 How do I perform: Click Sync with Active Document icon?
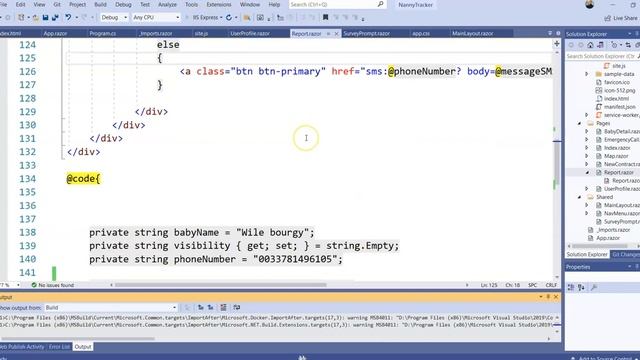[x=628, y=45]
